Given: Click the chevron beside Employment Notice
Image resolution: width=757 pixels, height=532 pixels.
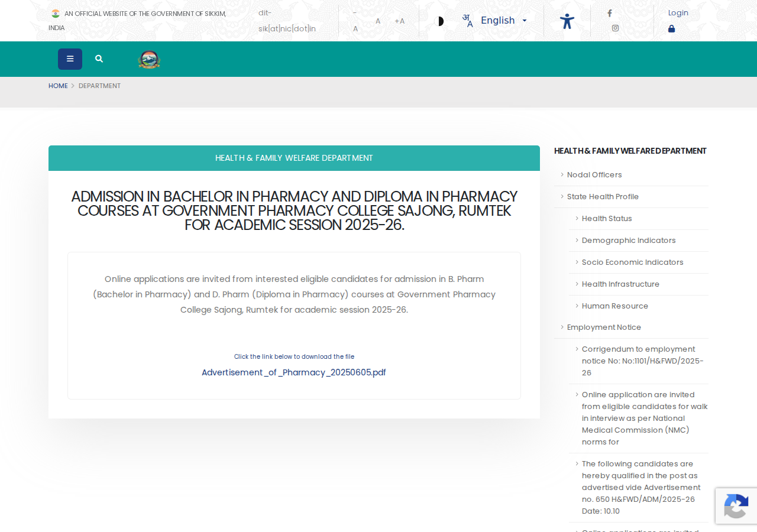Looking at the screenshot, I should point(562,327).
